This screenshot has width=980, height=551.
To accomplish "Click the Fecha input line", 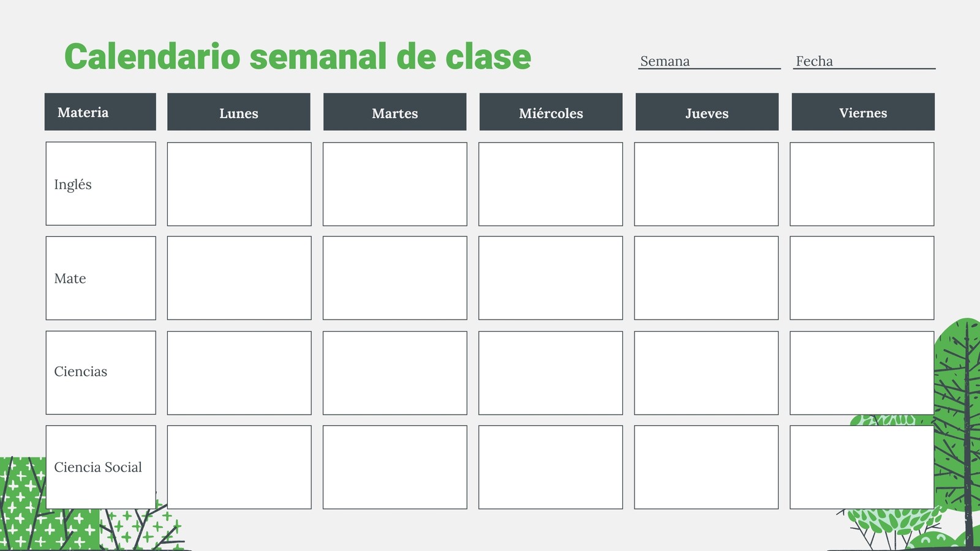I will tap(864, 62).
